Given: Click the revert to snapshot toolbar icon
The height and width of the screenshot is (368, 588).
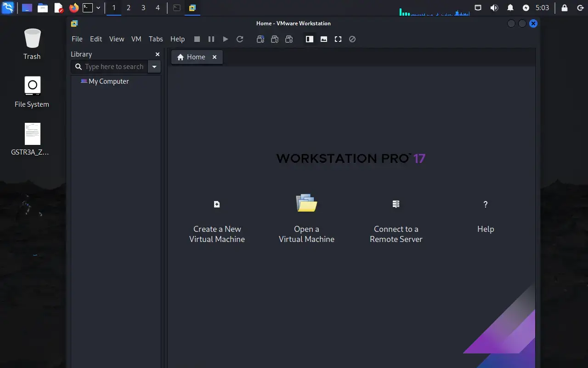Looking at the screenshot, I should tap(275, 39).
